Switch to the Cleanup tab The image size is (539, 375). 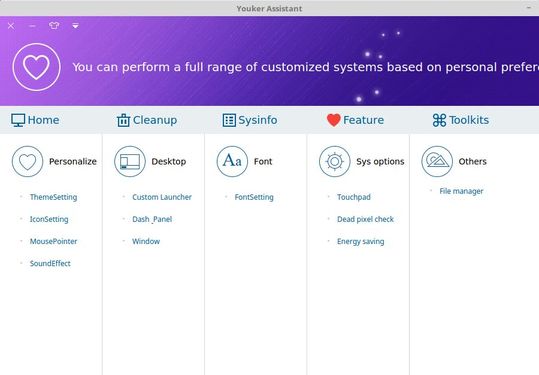[147, 120]
